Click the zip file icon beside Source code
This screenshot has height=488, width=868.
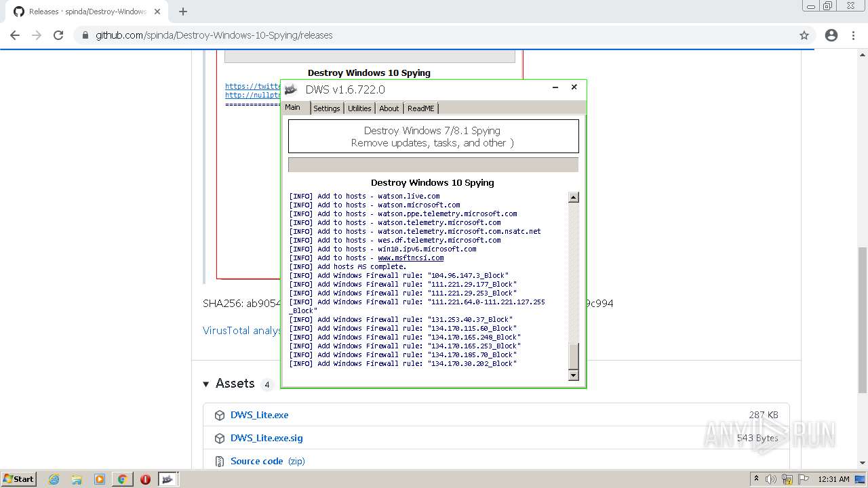pos(220,462)
